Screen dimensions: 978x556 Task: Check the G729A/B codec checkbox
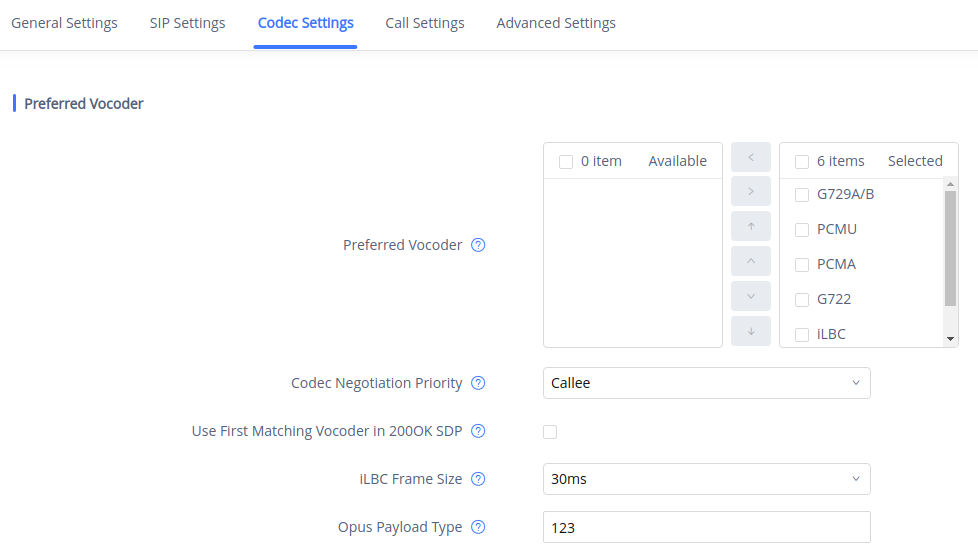click(802, 194)
